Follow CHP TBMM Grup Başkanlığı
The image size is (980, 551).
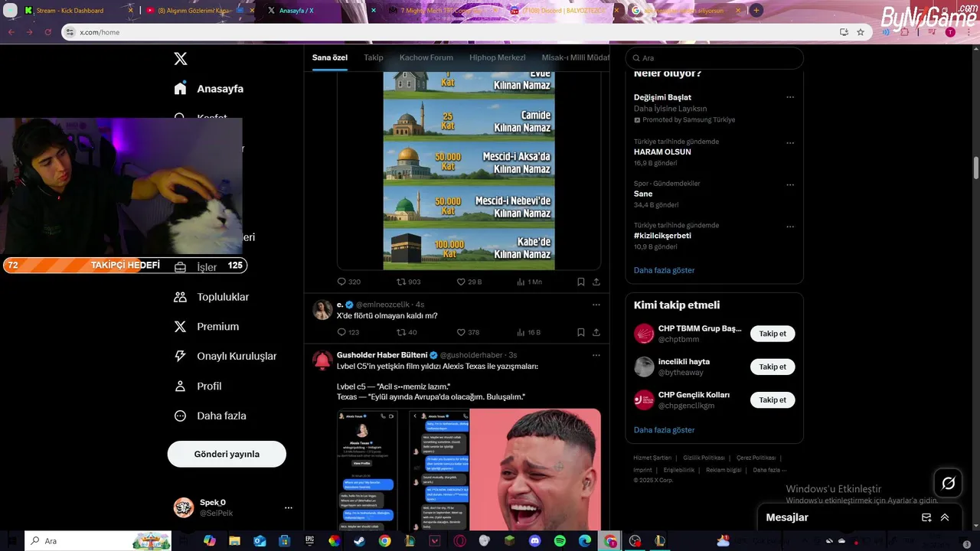click(x=773, y=334)
